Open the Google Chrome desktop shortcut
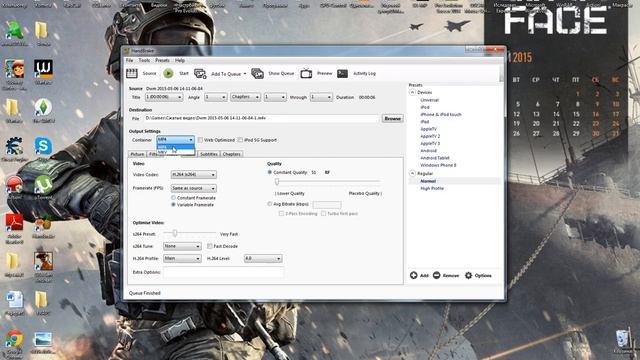 tap(14, 339)
